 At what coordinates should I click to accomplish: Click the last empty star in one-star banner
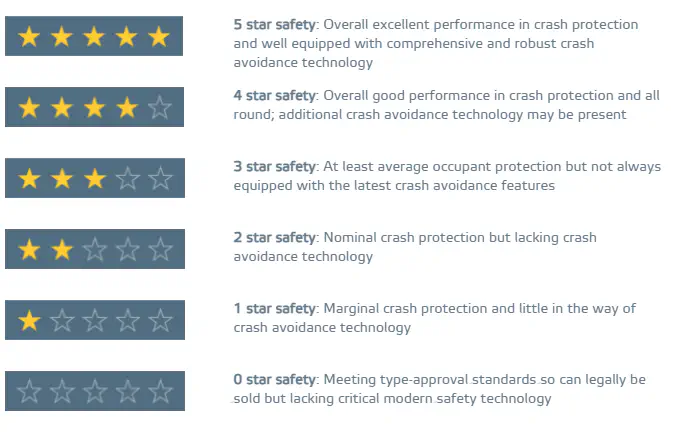pyautogui.click(x=159, y=321)
